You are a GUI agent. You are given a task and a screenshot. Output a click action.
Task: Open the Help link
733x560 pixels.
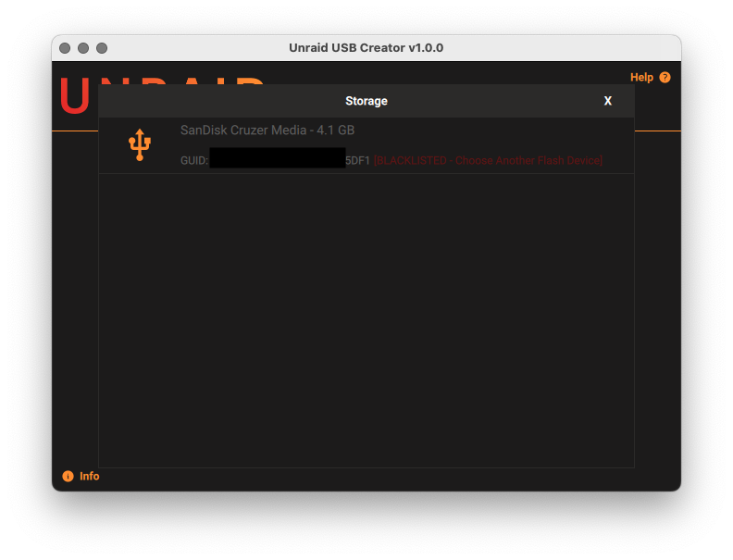click(x=641, y=78)
